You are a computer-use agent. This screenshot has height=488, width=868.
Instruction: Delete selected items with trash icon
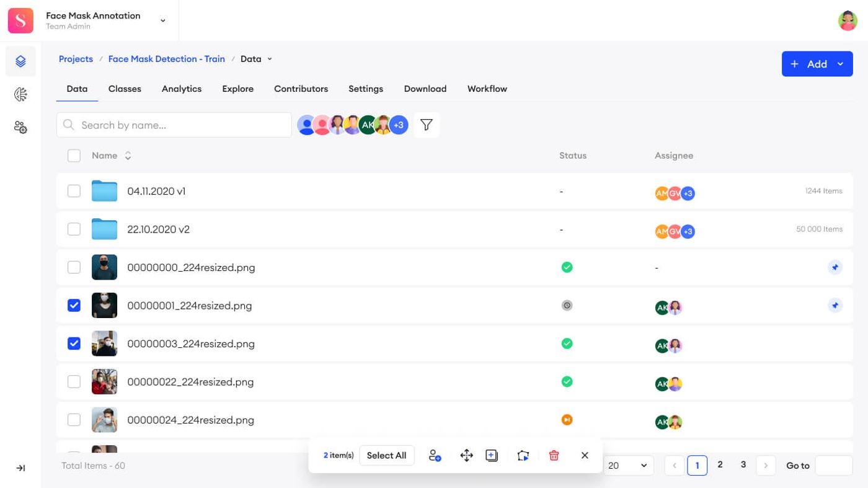(x=554, y=456)
